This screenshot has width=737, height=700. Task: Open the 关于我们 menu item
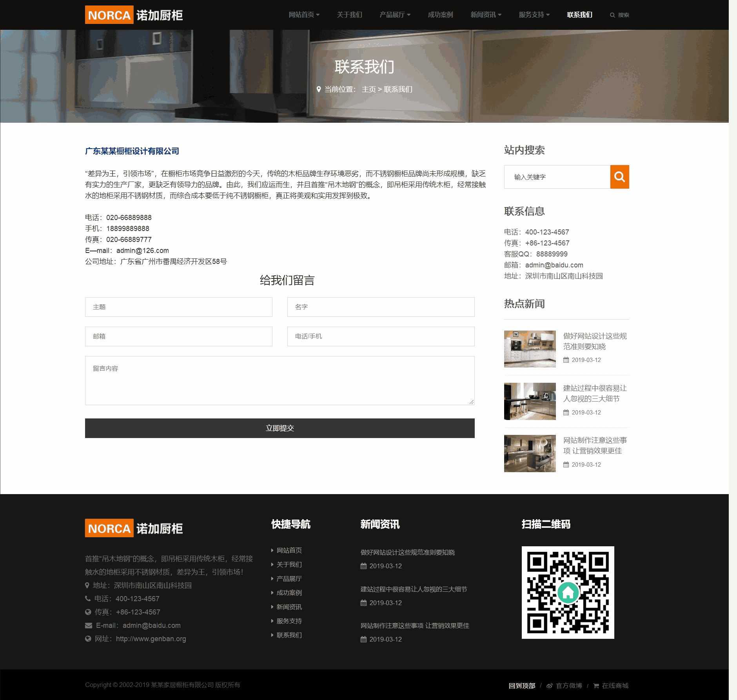[x=349, y=15]
